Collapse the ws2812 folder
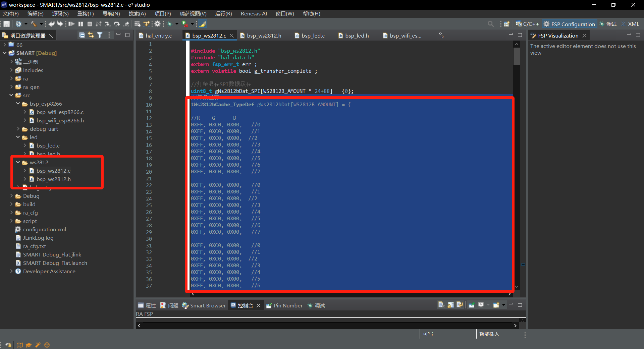Screen dimensions: 644x349 (18, 162)
